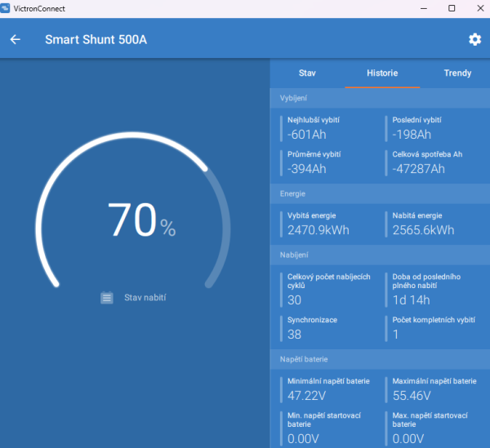Image resolution: width=490 pixels, height=448 pixels.
Task: Click the Stav nabití label
Action: pos(145,298)
